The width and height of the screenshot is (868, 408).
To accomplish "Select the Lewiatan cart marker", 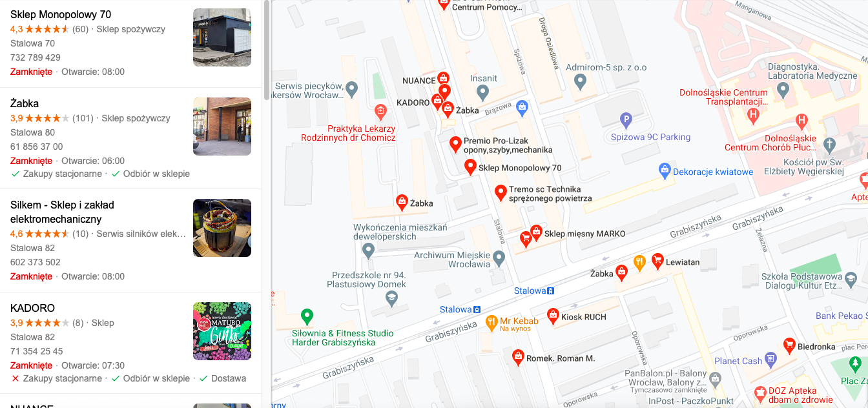I will coord(657,260).
